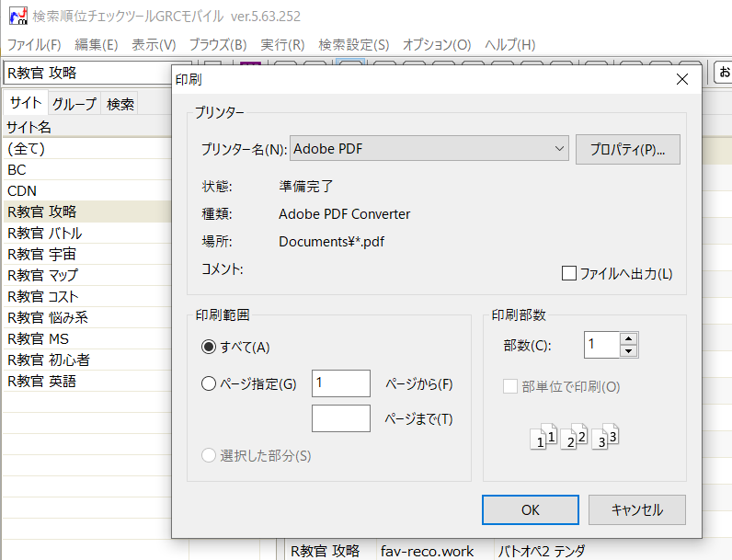Choose the ページ指定(G) radio button
This screenshot has height=560, width=732.
tap(209, 383)
